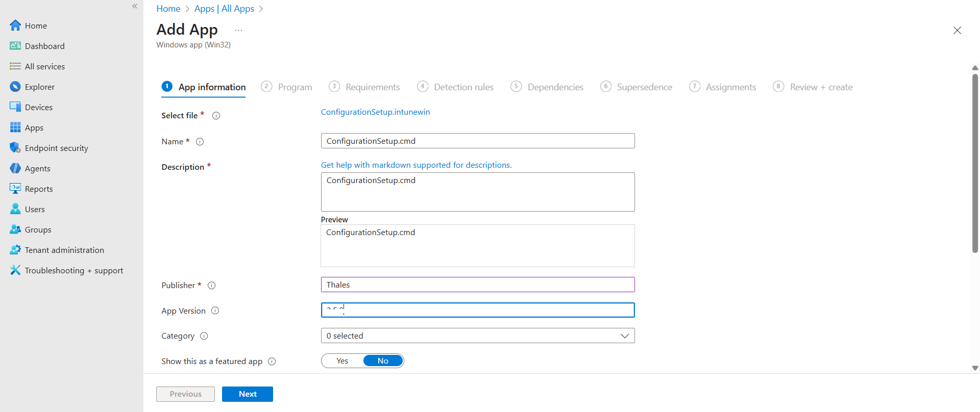Click the vertical scrollbar down arrow
Image resolution: width=980 pixels, height=412 pixels.
(975, 368)
